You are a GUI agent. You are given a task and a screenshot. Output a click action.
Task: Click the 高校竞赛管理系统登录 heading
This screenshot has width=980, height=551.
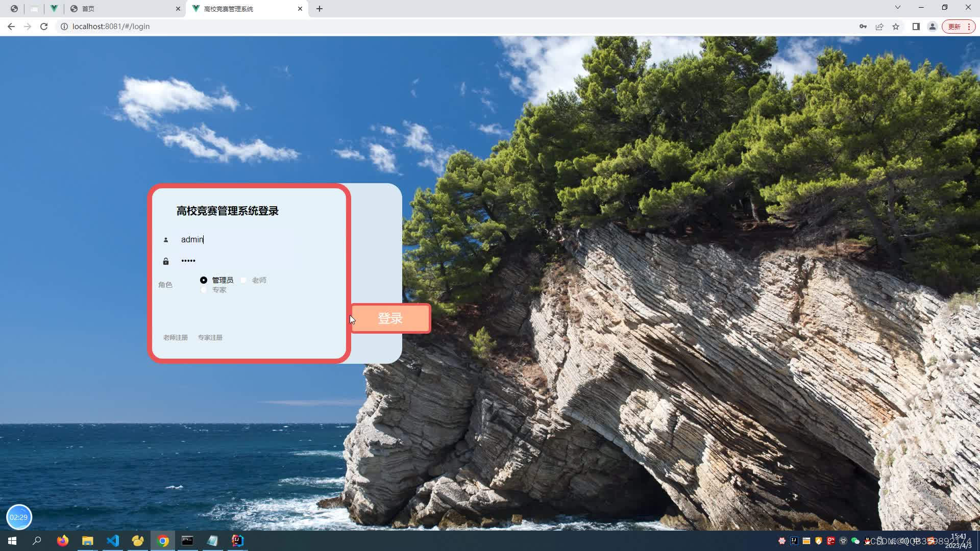[x=228, y=211]
